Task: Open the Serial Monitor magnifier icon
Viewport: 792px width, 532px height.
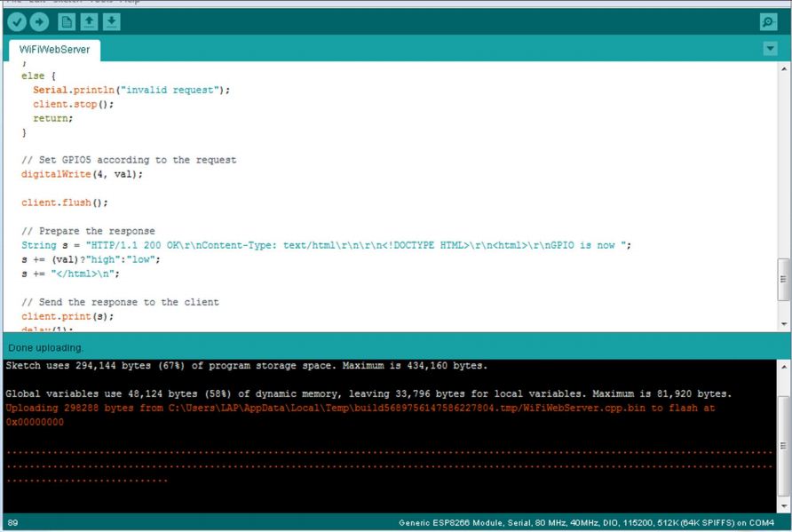Action: (x=768, y=22)
